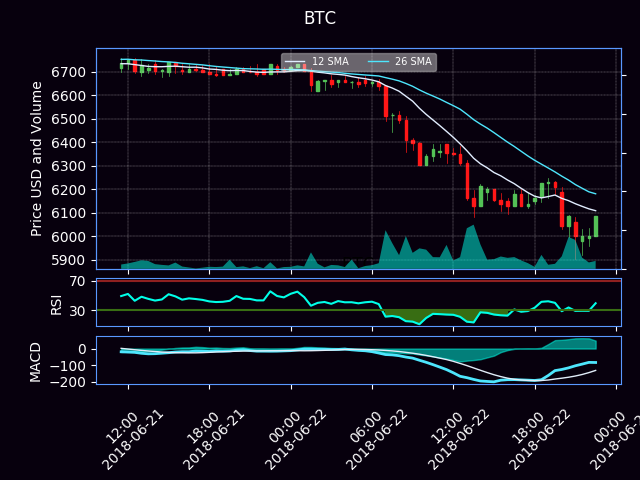
Task: Click the white 12 SMA legend line swatch
Action: [296, 62]
